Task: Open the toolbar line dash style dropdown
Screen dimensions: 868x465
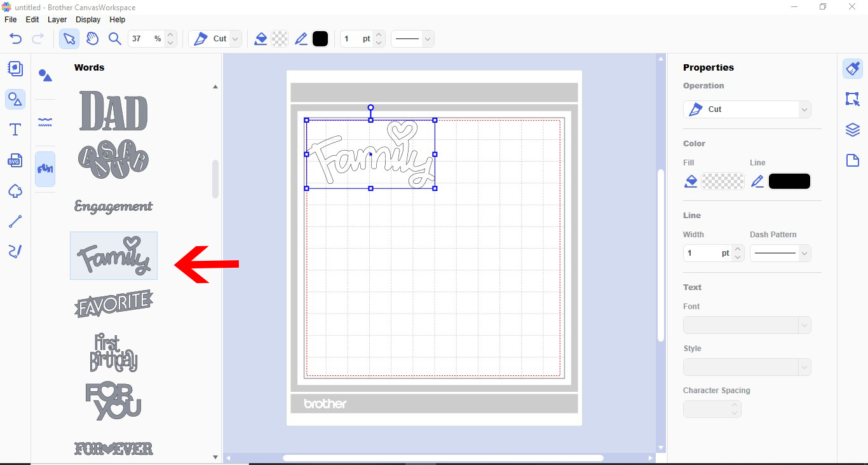Action: [412, 39]
